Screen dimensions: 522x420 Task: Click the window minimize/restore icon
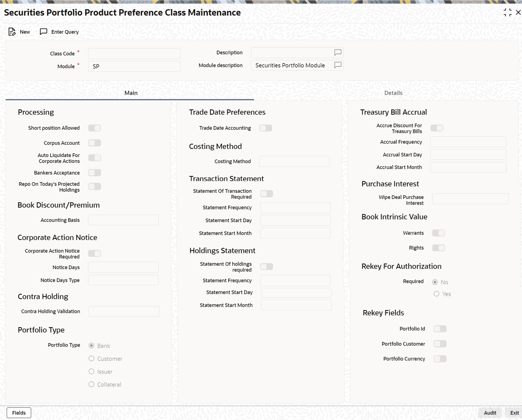[508, 12]
